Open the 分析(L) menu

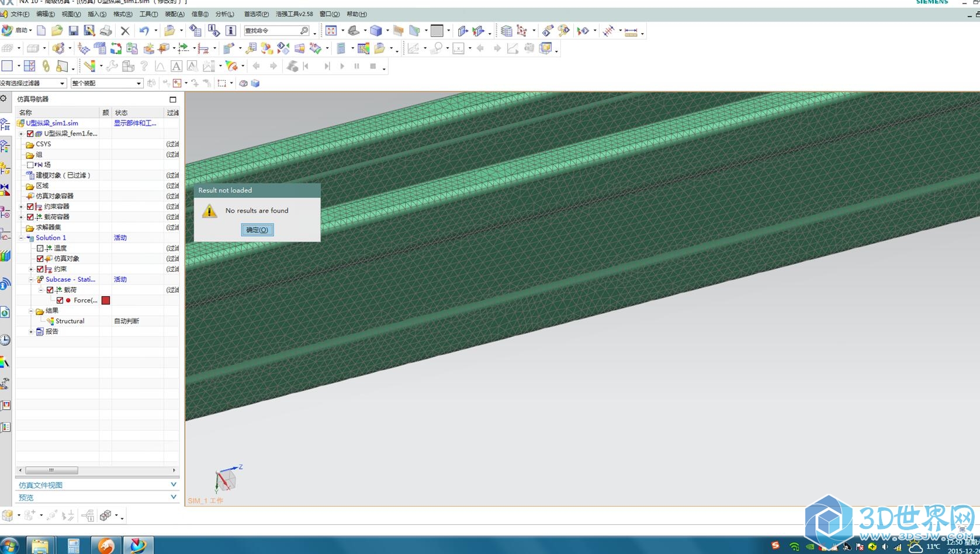click(x=224, y=14)
